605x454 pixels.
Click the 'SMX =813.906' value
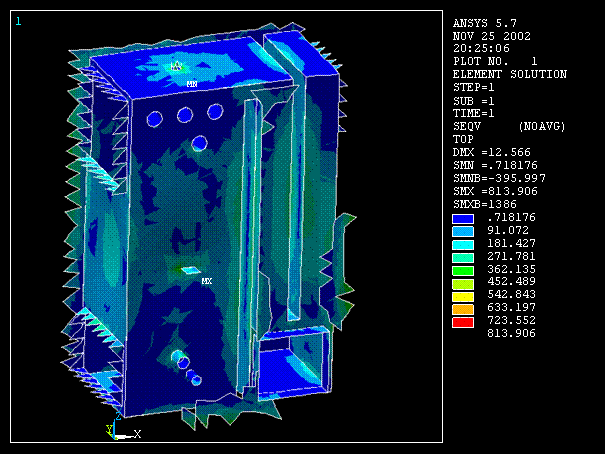click(495, 191)
